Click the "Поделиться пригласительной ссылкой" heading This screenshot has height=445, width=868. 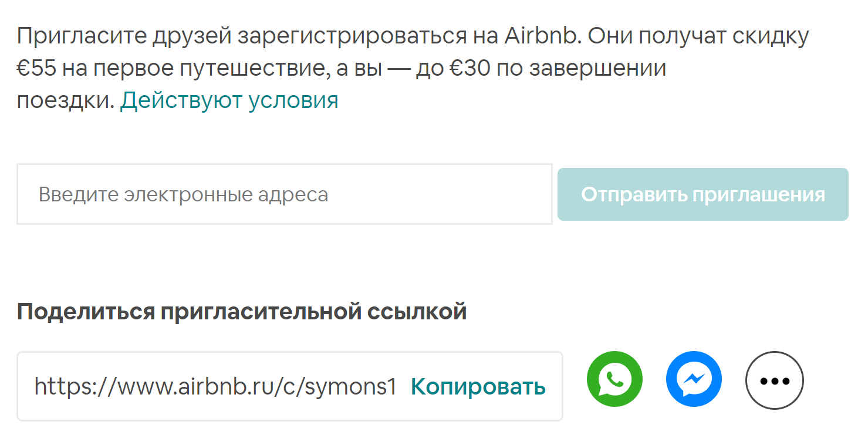coord(241,311)
